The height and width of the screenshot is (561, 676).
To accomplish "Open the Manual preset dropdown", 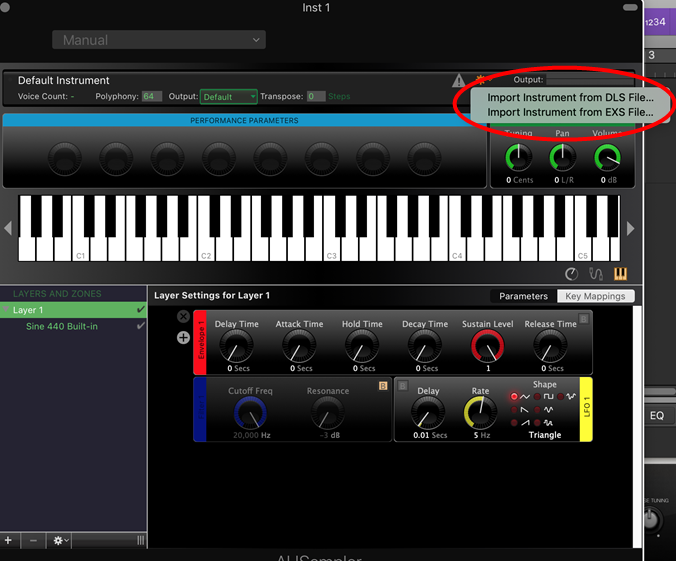I will 159,40.
